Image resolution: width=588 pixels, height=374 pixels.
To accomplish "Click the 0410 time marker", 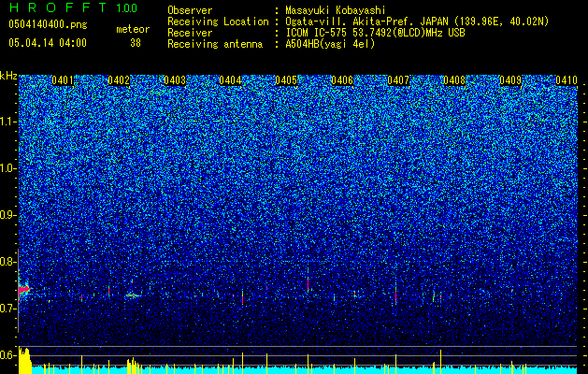I will coord(566,80).
